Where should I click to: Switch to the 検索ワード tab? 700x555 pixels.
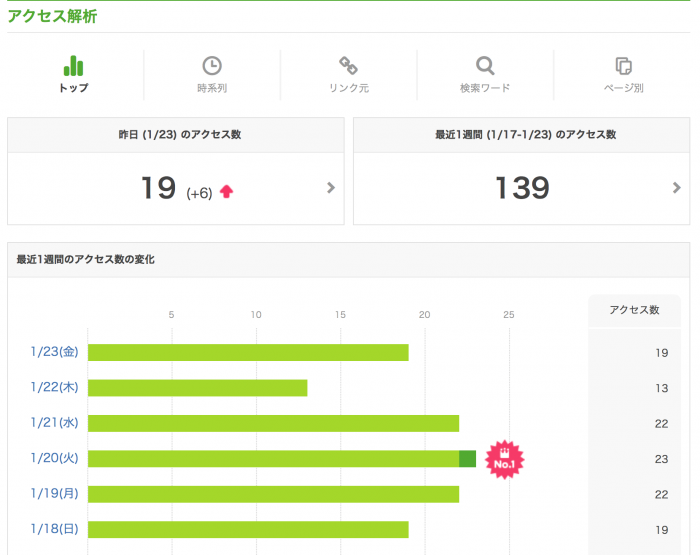click(x=485, y=88)
